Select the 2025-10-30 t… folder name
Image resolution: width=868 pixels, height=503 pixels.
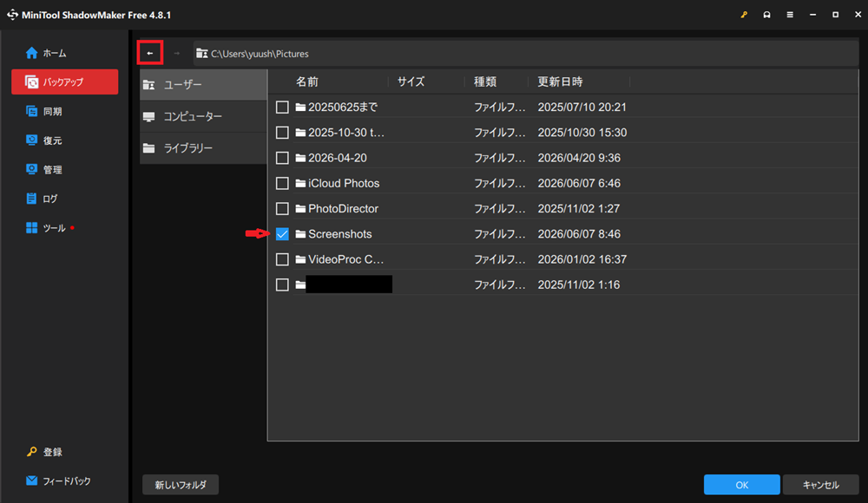(x=346, y=132)
